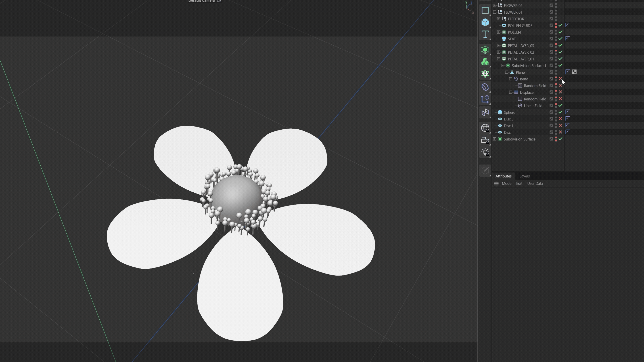Click the Volume builder icon in toolbar
The image size is (644, 362).
(x=485, y=62)
